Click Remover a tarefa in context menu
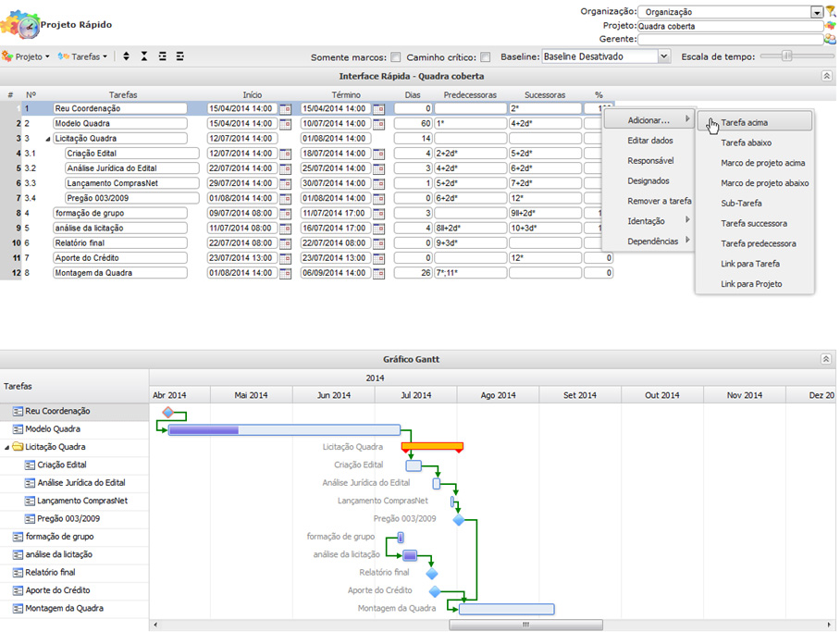Viewport: 840px width, 632px height. (x=649, y=201)
